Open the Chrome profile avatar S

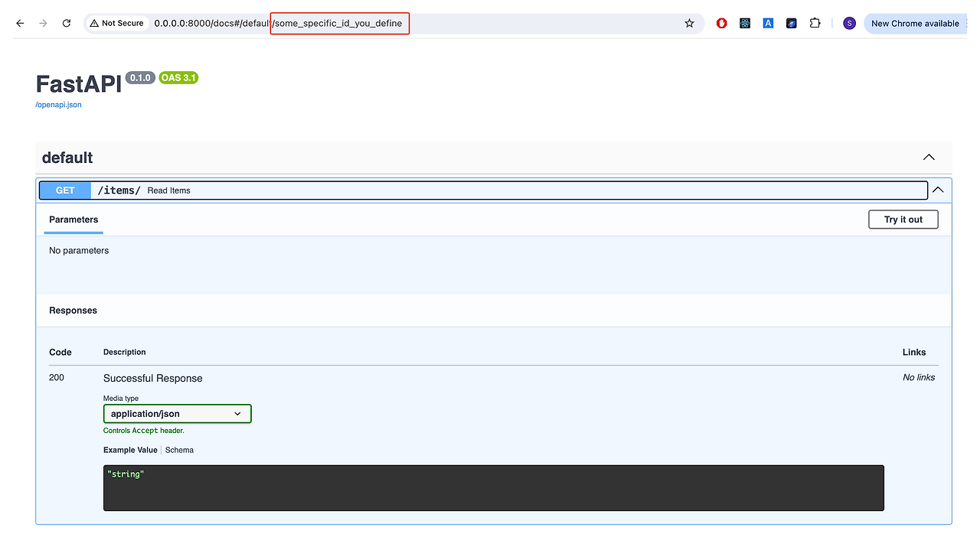(849, 23)
